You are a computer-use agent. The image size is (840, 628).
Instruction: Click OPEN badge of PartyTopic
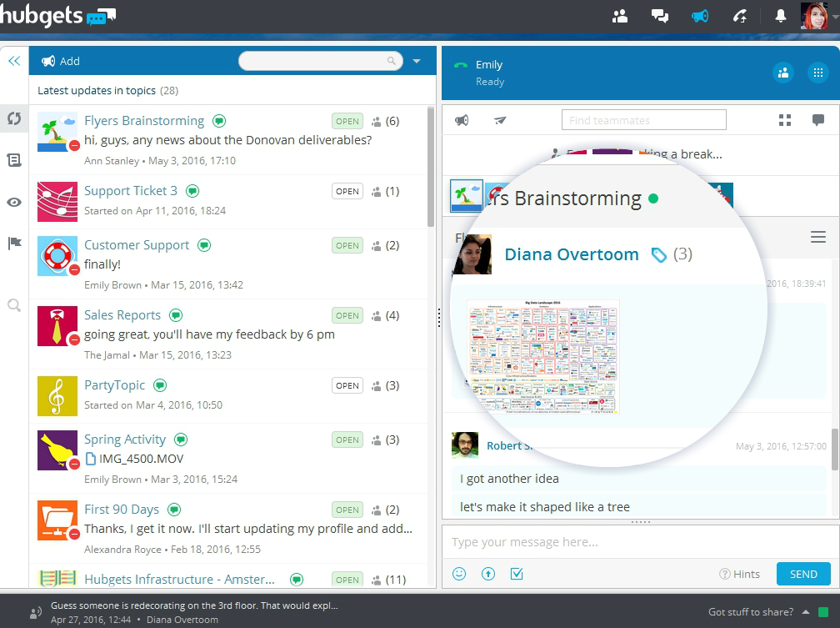click(347, 385)
